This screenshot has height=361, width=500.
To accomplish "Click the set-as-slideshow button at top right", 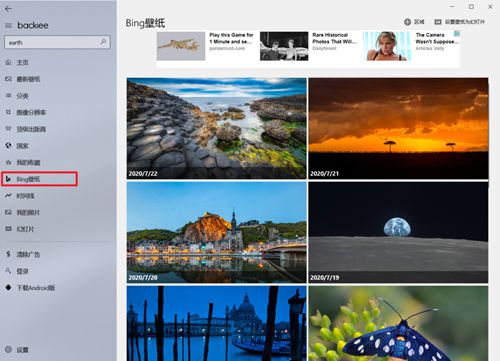I will pos(459,22).
